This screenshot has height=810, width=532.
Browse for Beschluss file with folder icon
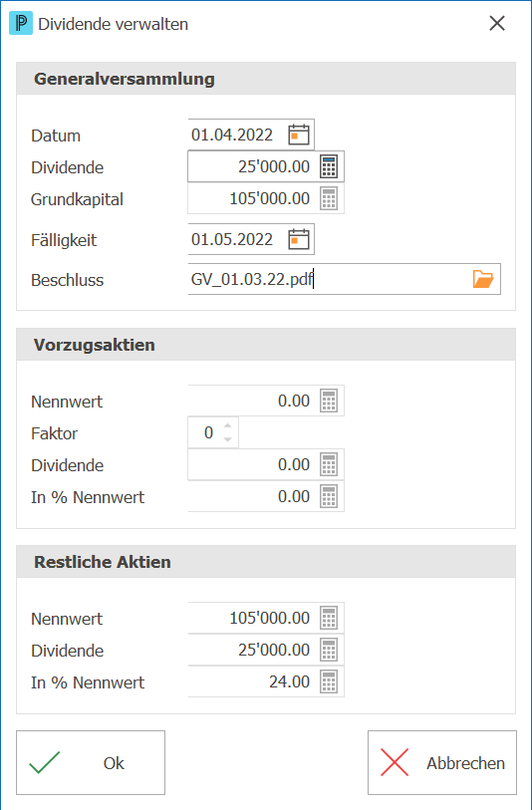click(483, 280)
